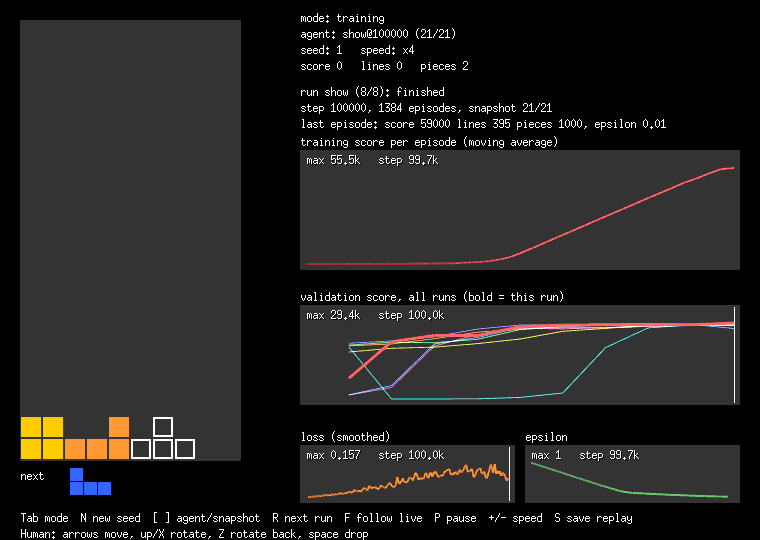Click the 'agent: show@100000 (21/21)' line

tap(378, 34)
